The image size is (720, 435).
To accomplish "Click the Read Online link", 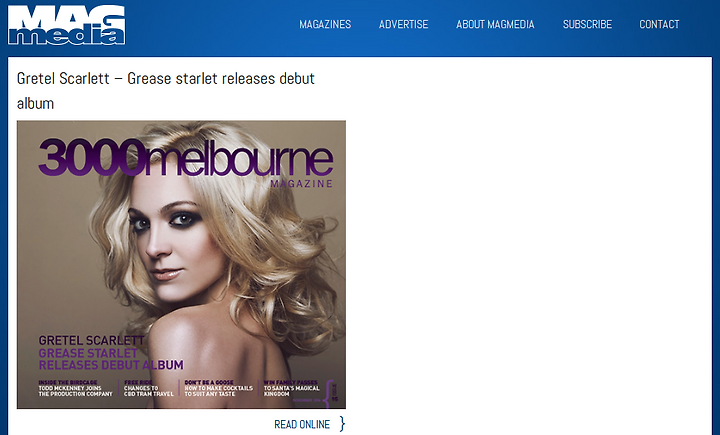I will tap(302, 424).
